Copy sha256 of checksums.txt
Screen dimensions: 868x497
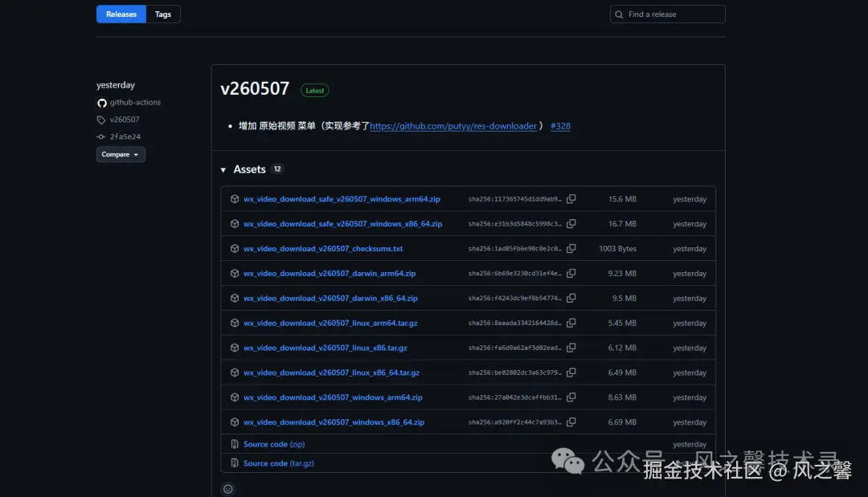pos(571,248)
